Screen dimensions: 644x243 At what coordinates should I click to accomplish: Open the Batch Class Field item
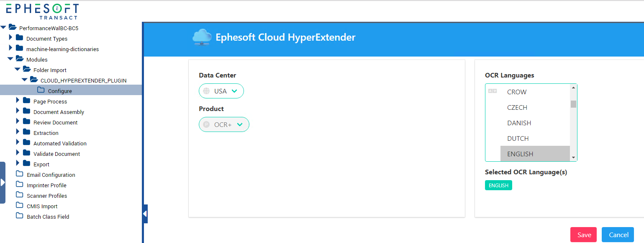(48, 217)
